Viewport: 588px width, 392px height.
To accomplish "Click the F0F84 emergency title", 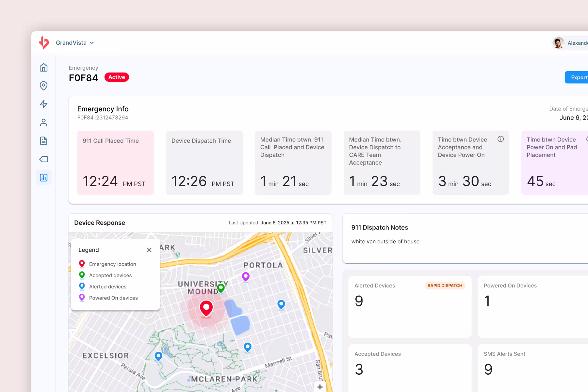I will pyautogui.click(x=83, y=78).
